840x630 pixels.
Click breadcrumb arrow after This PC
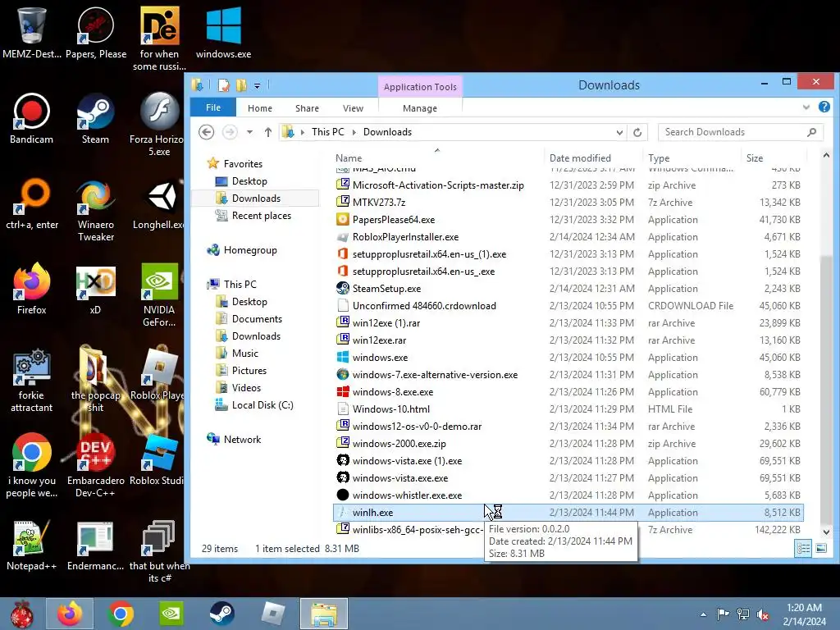pos(354,132)
